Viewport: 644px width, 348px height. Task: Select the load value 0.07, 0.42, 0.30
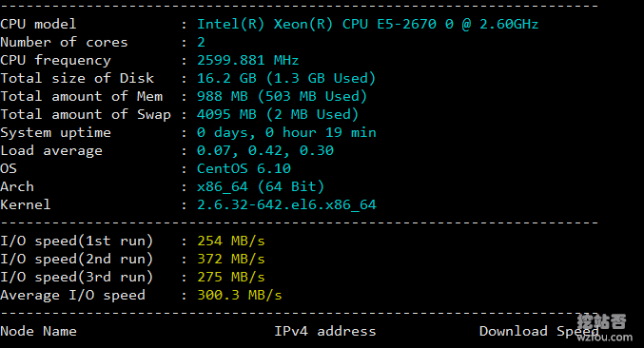pyautogui.click(x=264, y=150)
